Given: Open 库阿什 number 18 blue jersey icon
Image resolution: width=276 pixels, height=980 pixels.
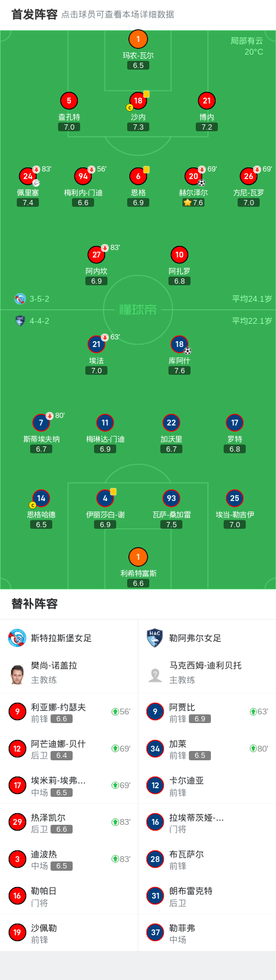Looking at the screenshot, I should tap(180, 344).
